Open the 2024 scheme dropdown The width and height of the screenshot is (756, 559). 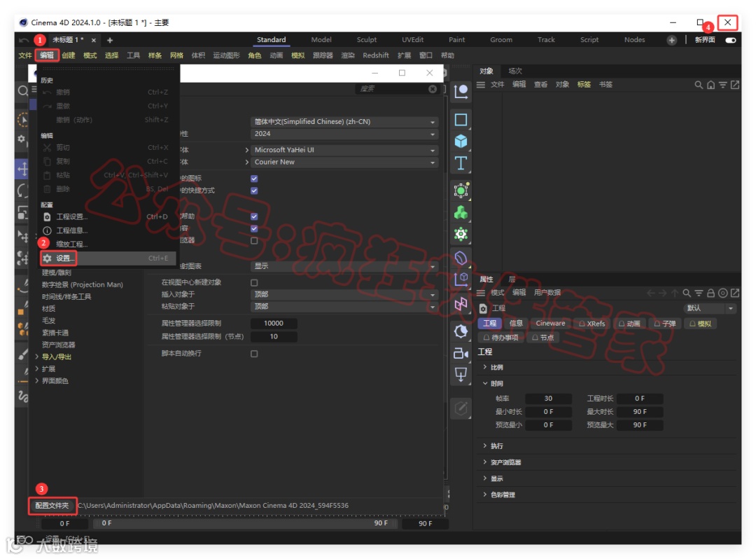344,134
